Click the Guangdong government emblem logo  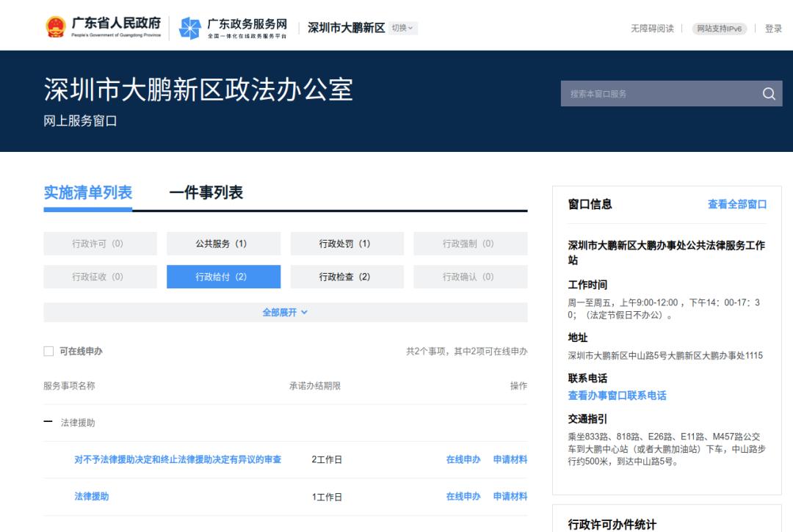56,28
